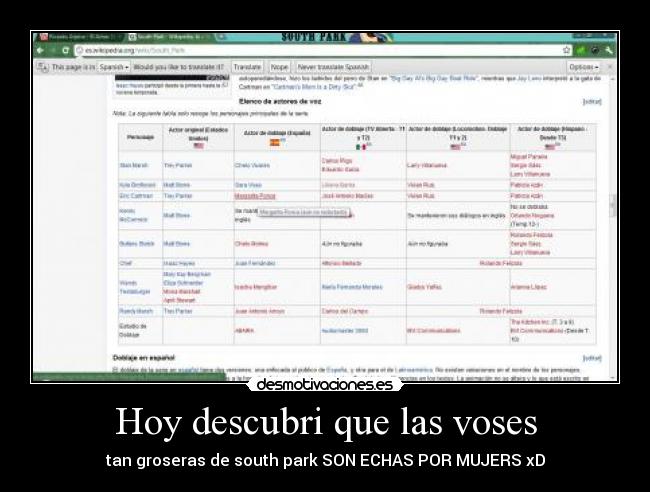Click the Nope button
650x492 pixels.
[279, 67]
